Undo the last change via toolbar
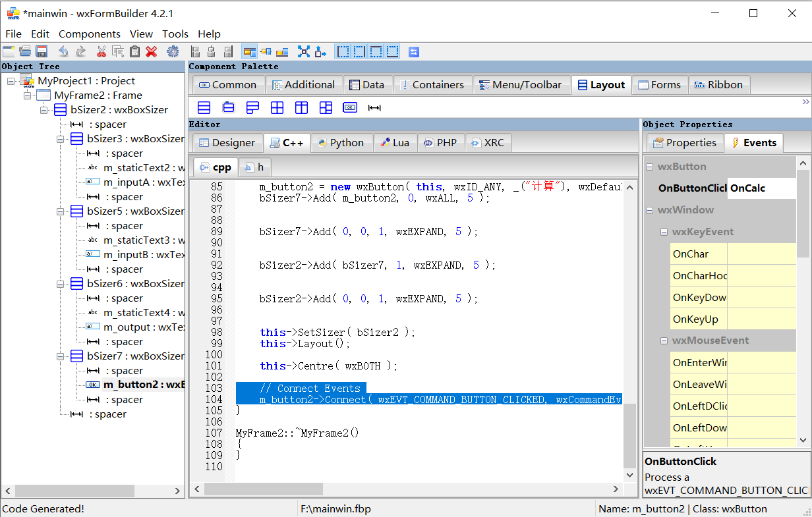 pyautogui.click(x=63, y=51)
